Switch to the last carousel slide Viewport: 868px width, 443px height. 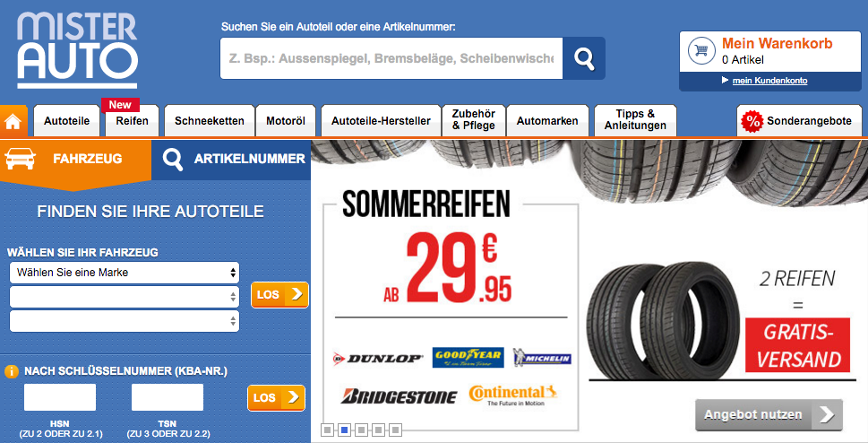coord(395,430)
